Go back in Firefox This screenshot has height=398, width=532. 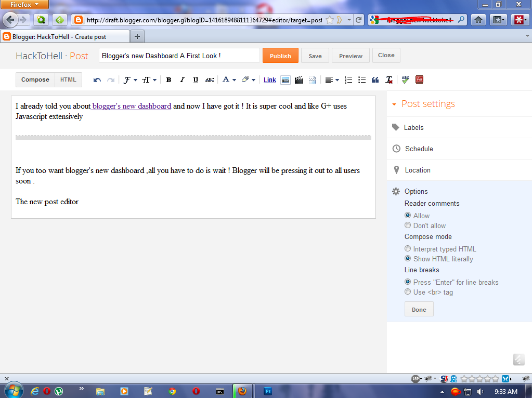pos(10,20)
